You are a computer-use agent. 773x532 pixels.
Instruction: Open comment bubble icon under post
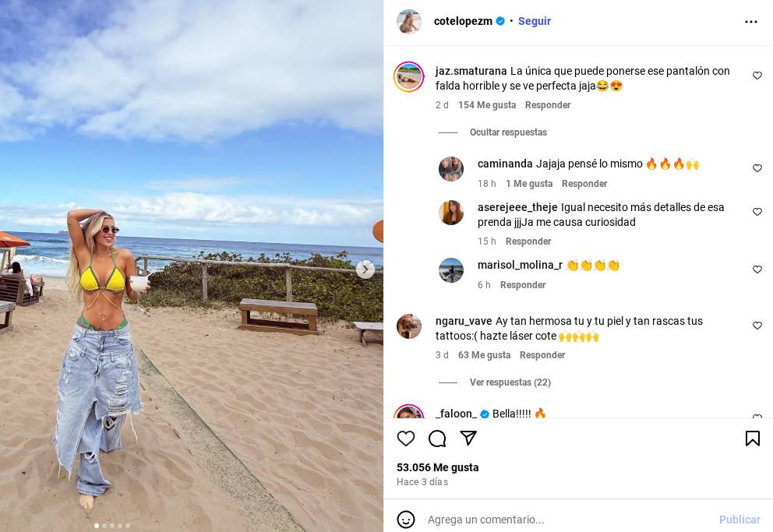tap(437, 439)
